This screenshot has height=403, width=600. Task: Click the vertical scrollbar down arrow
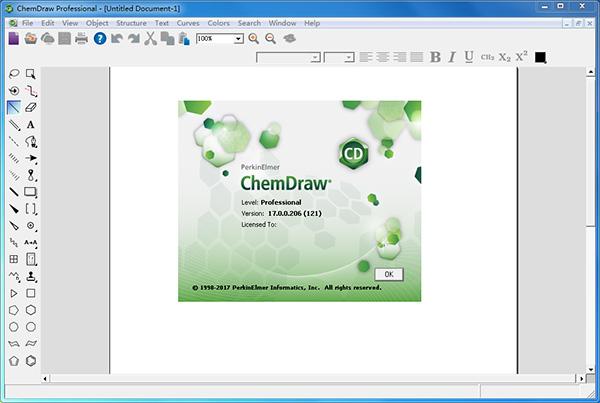pos(591,369)
